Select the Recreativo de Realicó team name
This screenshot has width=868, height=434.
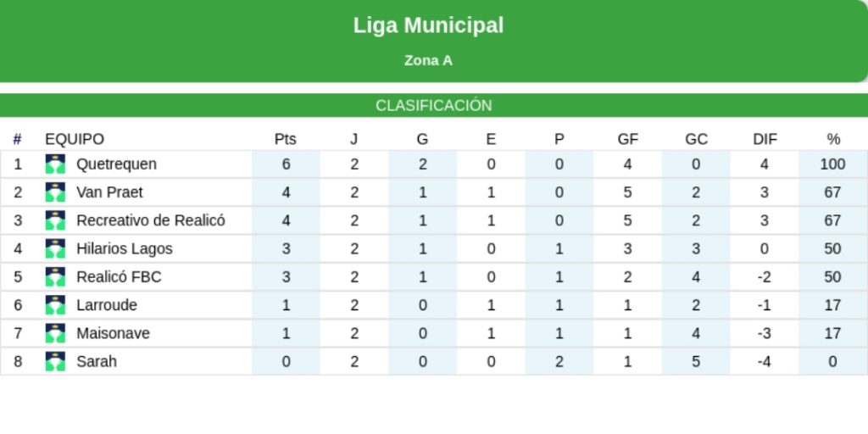point(151,220)
